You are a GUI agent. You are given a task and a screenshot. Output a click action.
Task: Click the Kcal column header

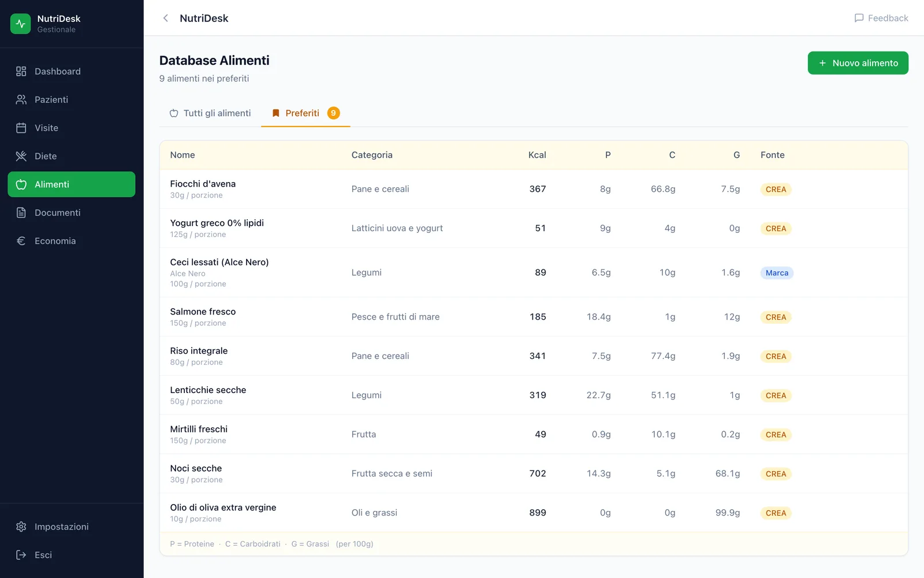pyautogui.click(x=537, y=155)
